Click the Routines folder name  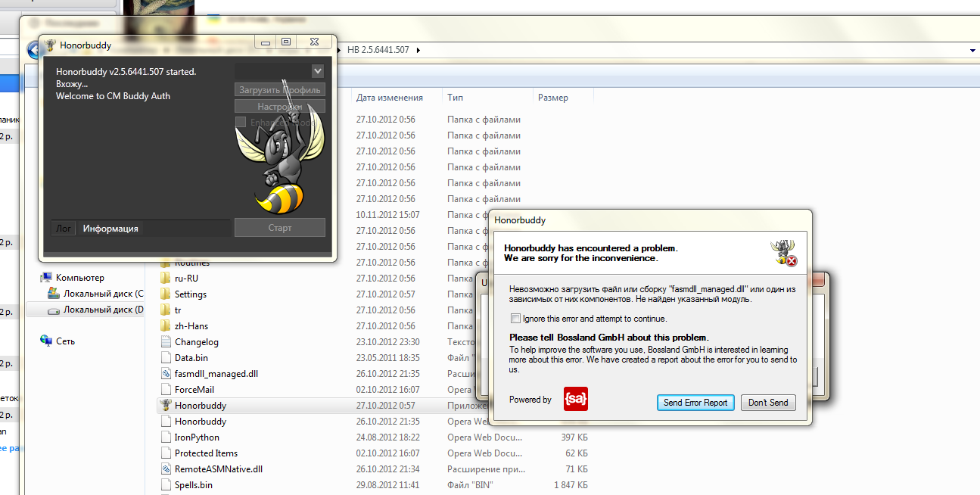(192, 263)
